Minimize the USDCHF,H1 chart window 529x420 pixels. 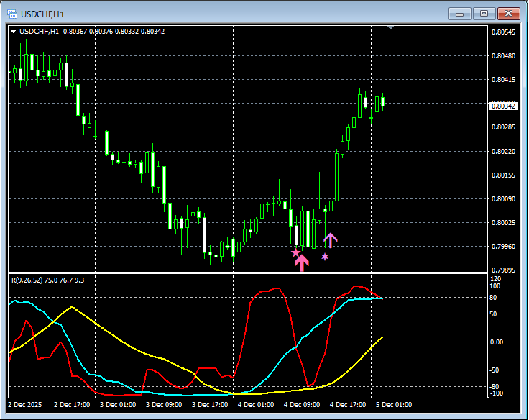460,14
